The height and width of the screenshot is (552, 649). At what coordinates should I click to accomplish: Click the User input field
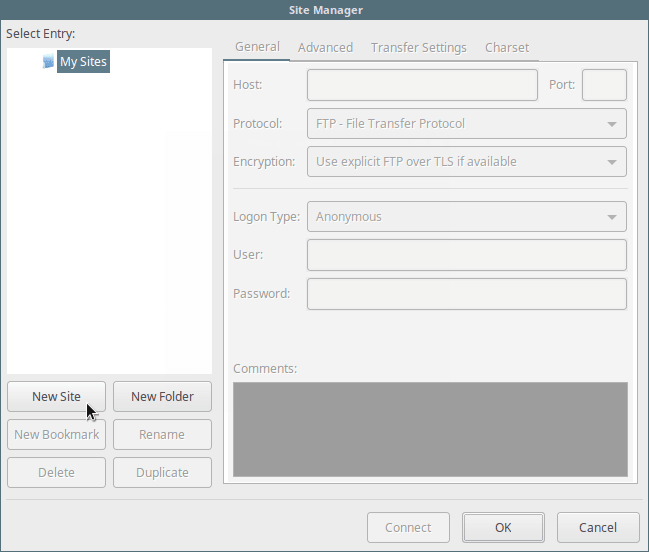[x=466, y=255]
